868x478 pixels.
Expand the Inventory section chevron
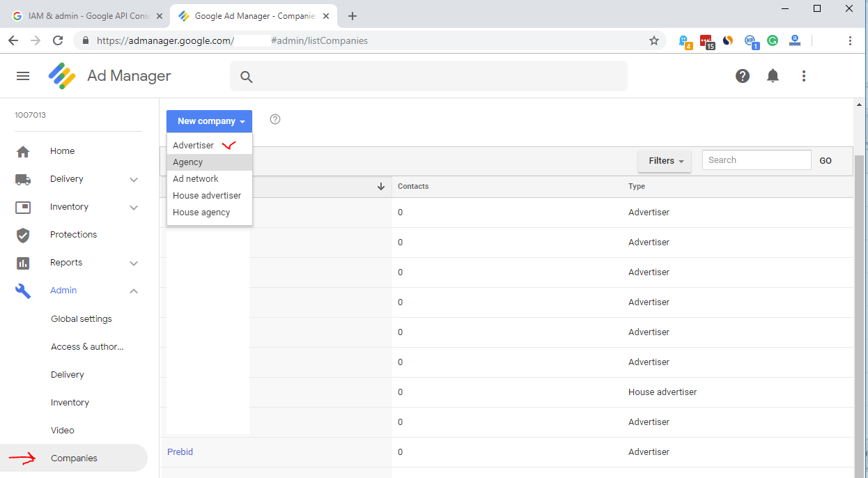pyautogui.click(x=134, y=208)
